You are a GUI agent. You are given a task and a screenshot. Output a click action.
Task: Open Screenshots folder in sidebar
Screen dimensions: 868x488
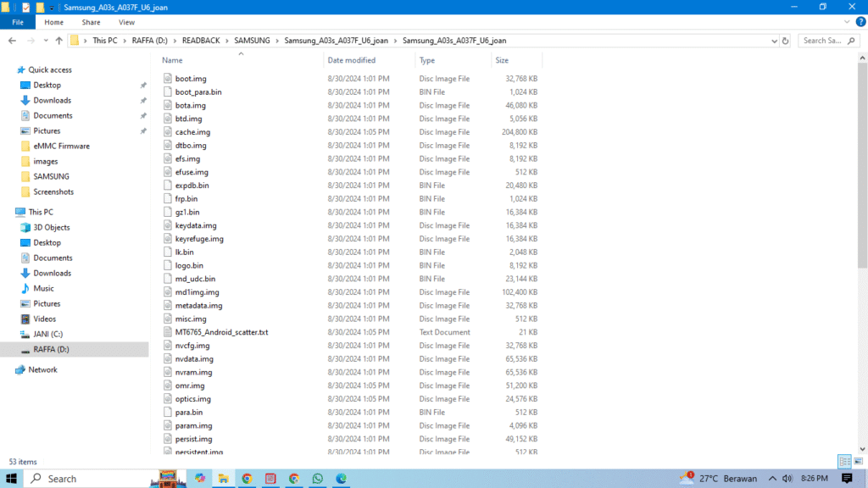pyautogui.click(x=53, y=192)
